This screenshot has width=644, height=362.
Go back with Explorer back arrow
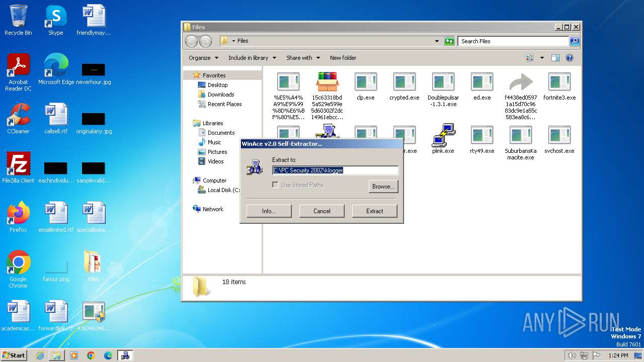coord(192,41)
